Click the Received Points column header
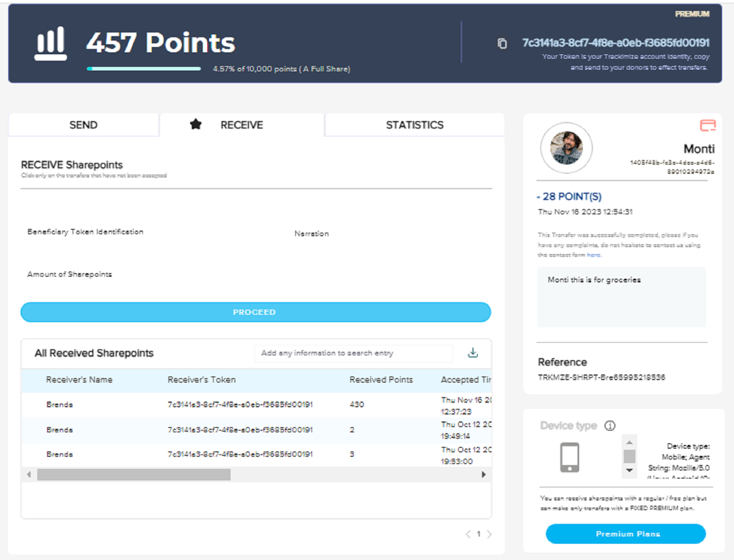734x560 pixels. pyautogui.click(x=381, y=380)
